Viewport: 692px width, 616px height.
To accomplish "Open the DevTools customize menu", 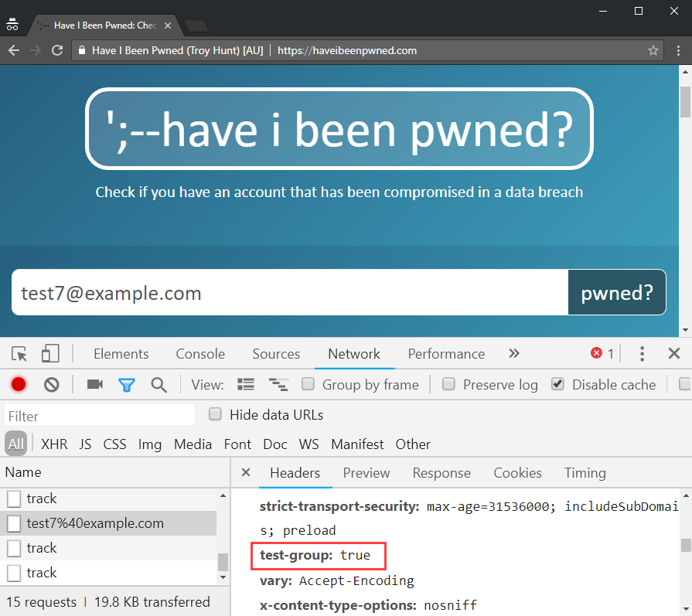I will [x=643, y=353].
